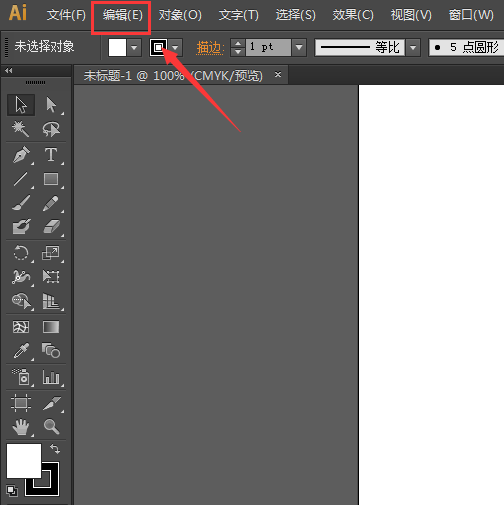Open the 描边 stroke panel link
This screenshot has height=505, width=504.
(x=209, y=48)
